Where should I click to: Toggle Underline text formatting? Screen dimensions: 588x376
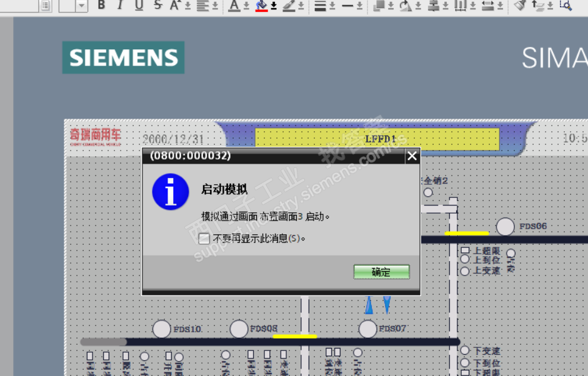[x=139, y=5]
